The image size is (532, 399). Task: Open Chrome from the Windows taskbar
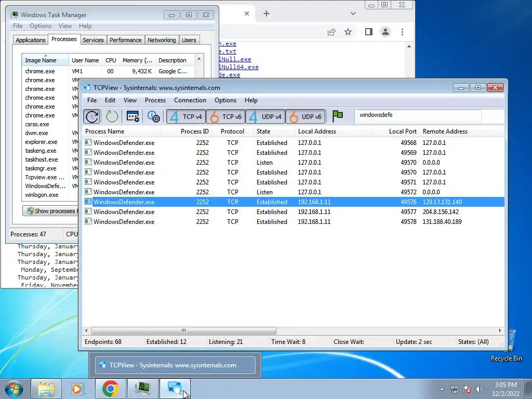(110, 389)
